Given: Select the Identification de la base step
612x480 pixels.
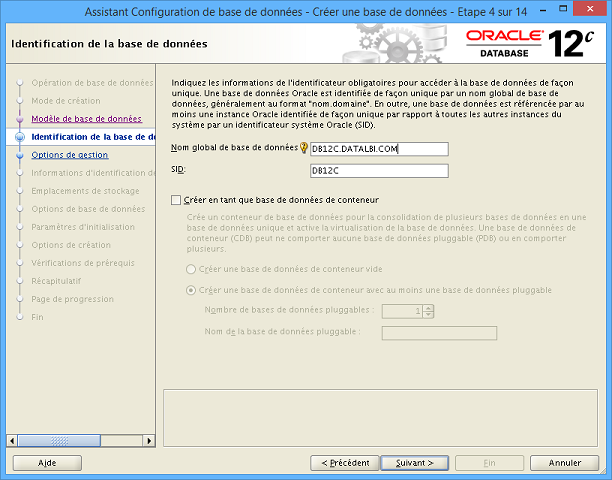Looking at the screenshot, I should coord(93,137).
